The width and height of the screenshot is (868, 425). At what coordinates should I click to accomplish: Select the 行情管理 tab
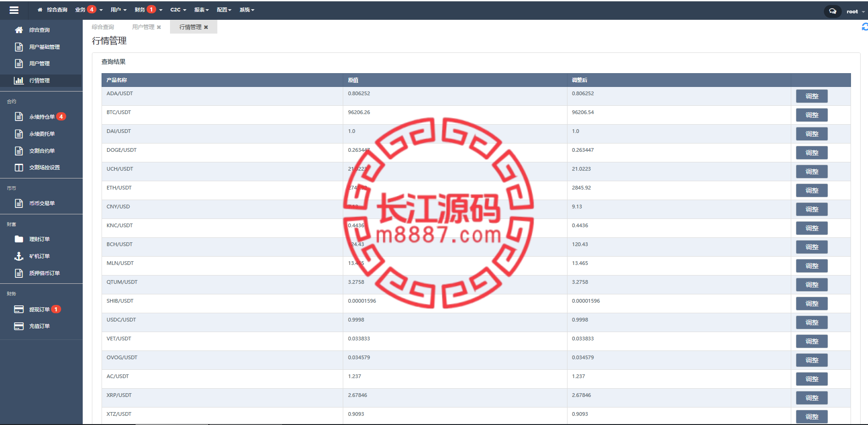pyautogui.click(x=190, y=27)
